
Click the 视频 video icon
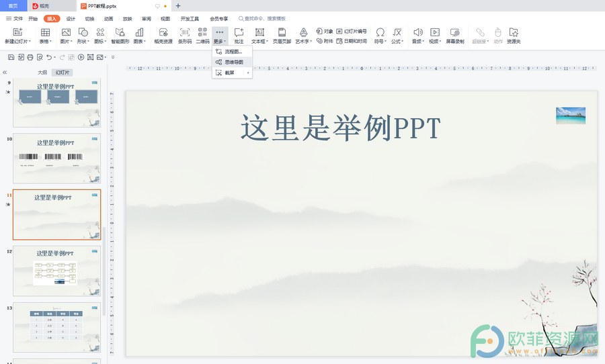point(435,32)
